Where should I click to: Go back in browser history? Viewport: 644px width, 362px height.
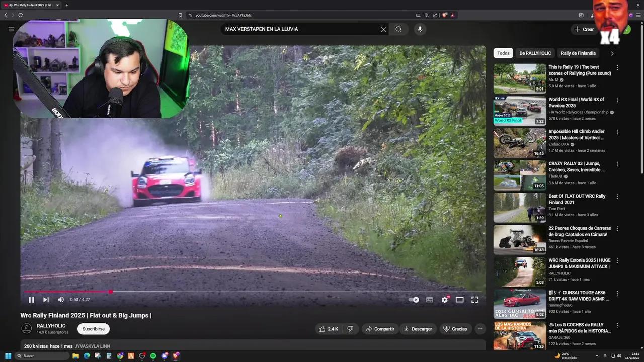click(6, 15)
